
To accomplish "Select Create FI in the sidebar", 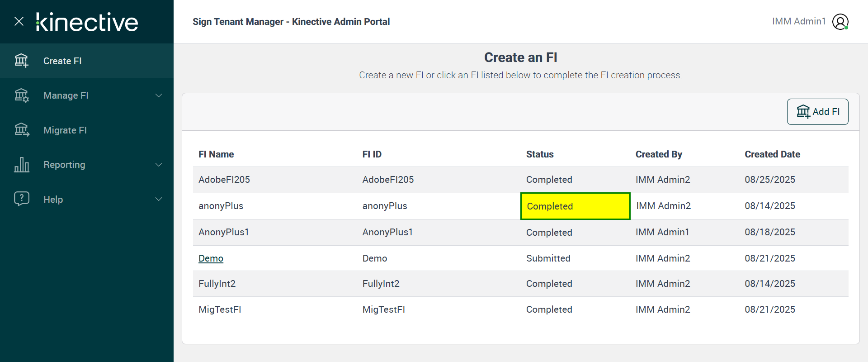I will [62, 61].
